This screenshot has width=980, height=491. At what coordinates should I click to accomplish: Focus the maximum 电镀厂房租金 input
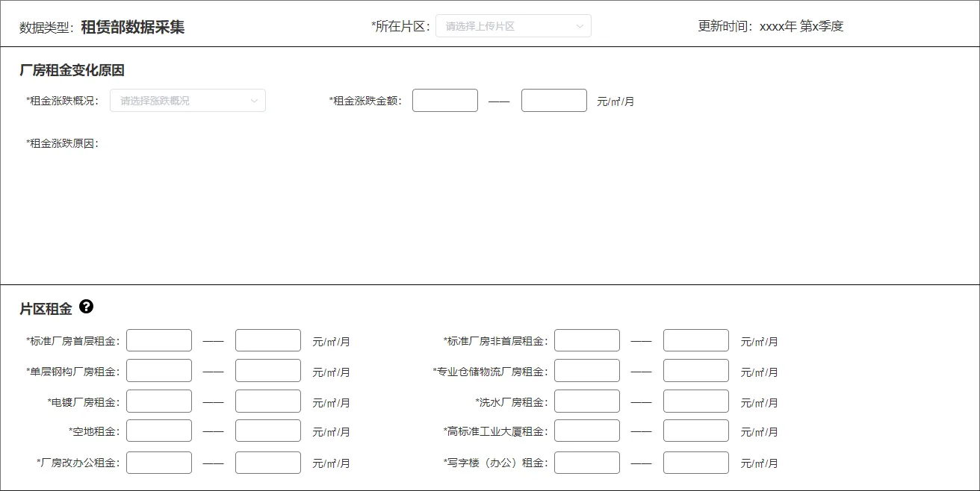pos(268,401)
